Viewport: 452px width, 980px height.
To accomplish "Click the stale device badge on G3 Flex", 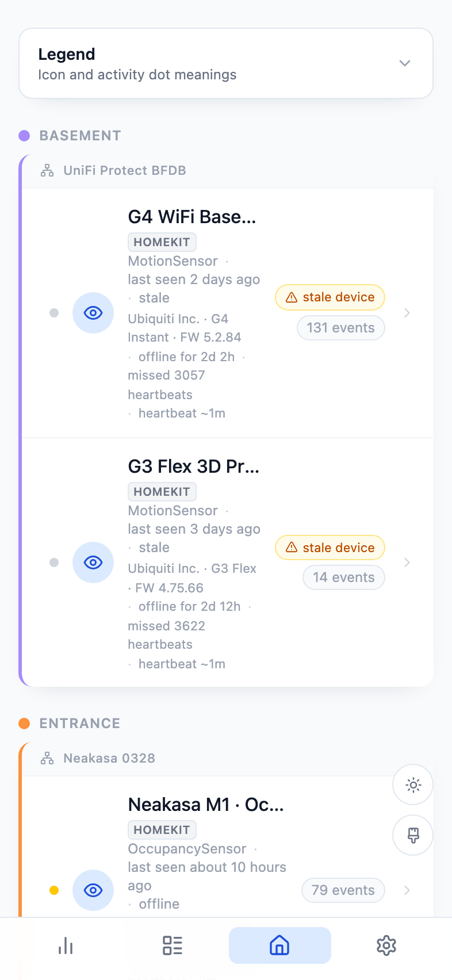I will tap(330, 547).
